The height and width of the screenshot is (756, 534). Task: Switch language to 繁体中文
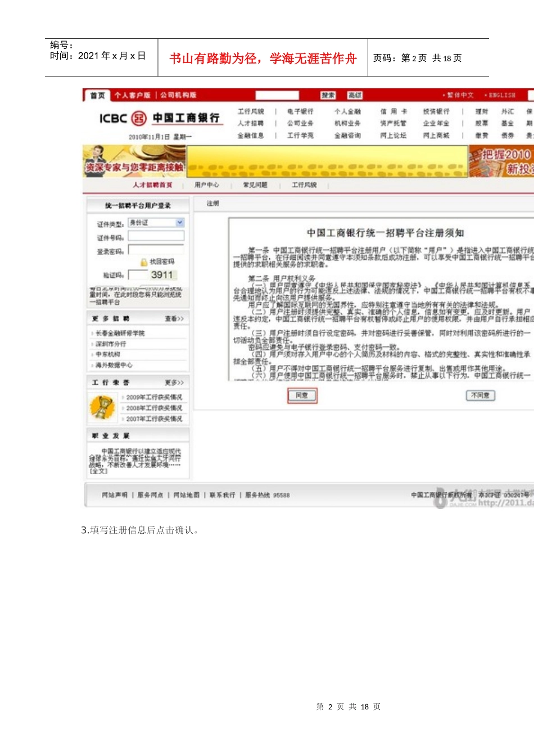460,96
